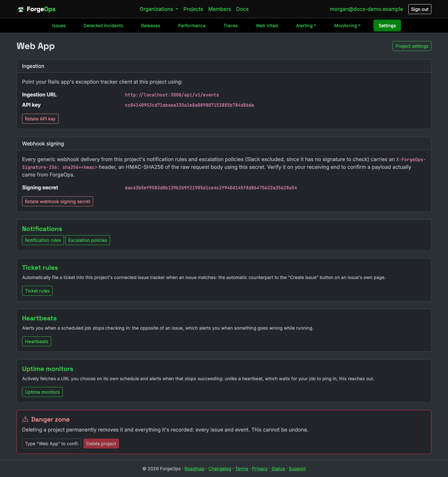Open the Detected incidents tab
This screenshot has height=477, width=448.
pos(103,26)
